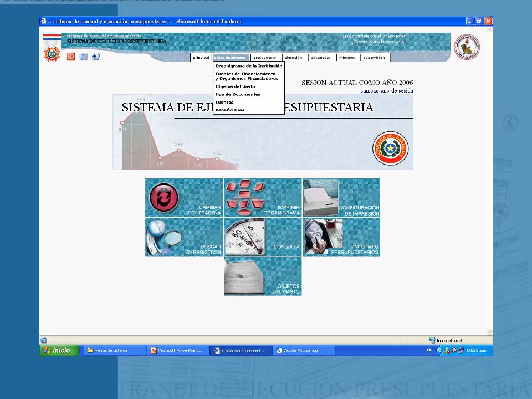Click the 'cambiar año de sesión' link
532x399 pixels.
point(387,90)
